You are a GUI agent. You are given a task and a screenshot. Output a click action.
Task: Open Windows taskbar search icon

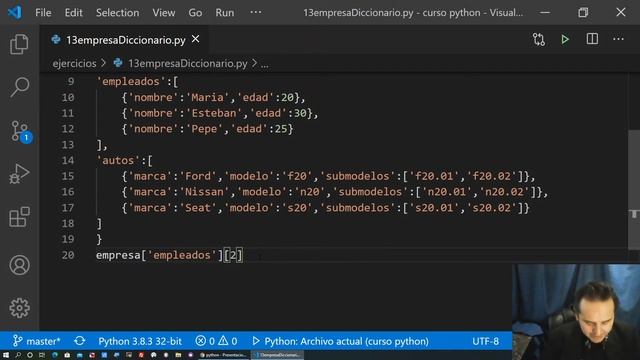tap(18, 356)
